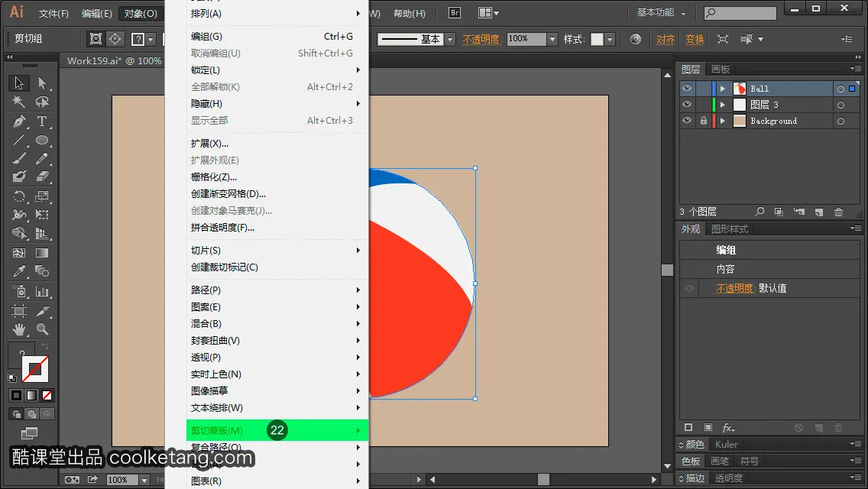Open zoom level 100% dropdown at bottom
This screenshot has width=868, height=489.
[x=144, y=480]
